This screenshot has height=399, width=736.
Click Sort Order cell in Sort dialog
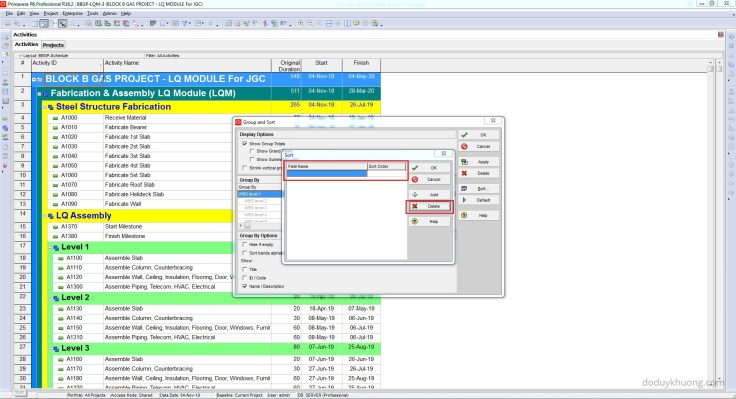pyautogui.click(x=386, y=174)
